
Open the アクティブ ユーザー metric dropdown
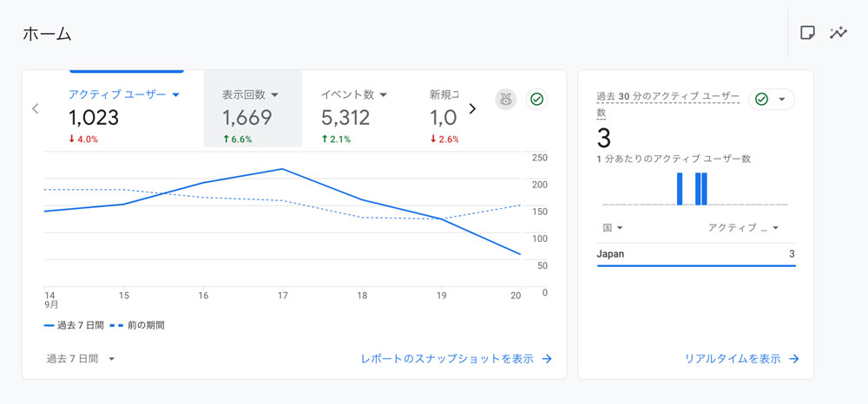175,94
